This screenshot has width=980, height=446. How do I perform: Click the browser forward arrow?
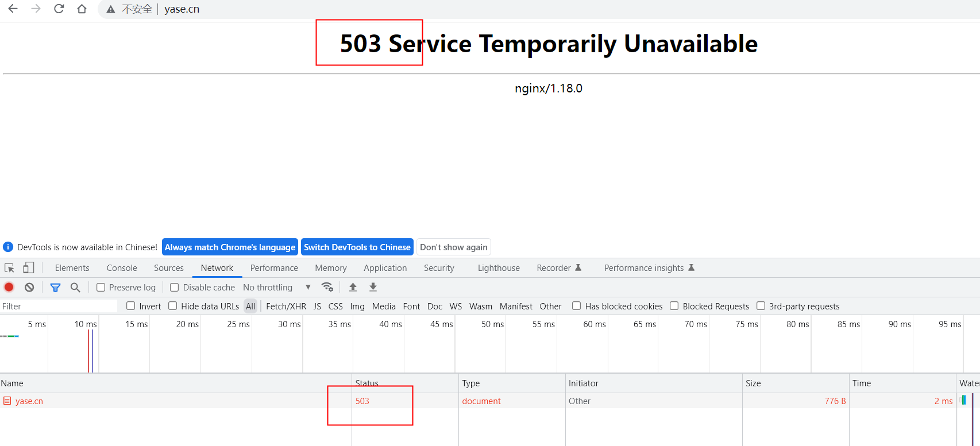tap(36, 9)
